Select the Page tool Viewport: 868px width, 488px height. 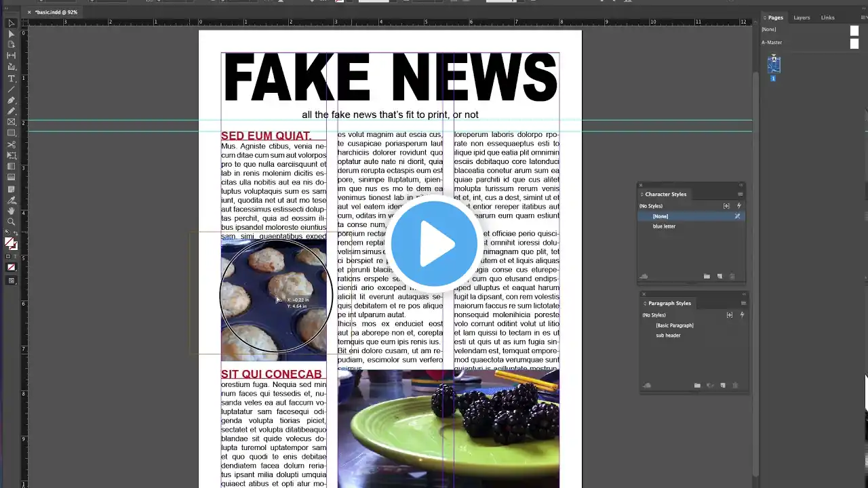[x=12, y=45]
